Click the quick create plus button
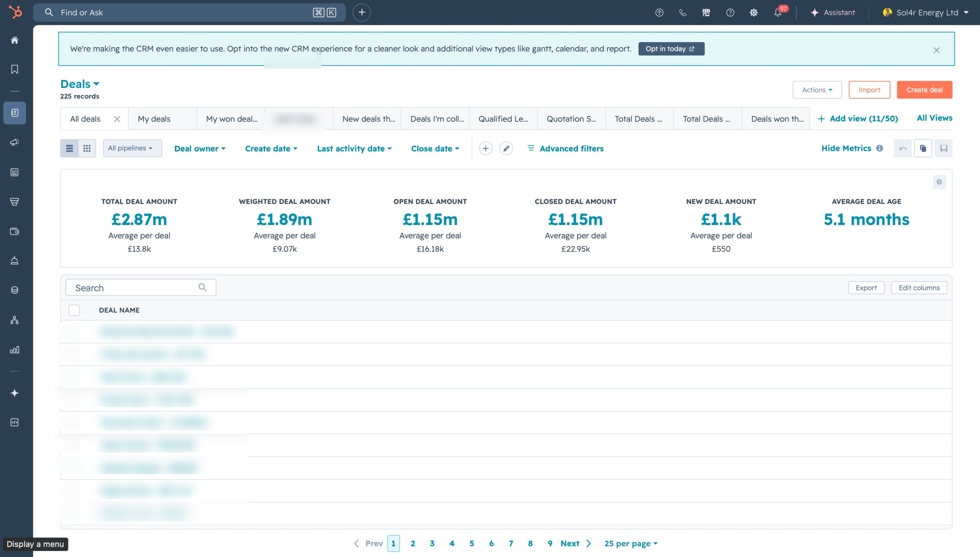Screen dimensions: 980x557 [x=361, y=12]
